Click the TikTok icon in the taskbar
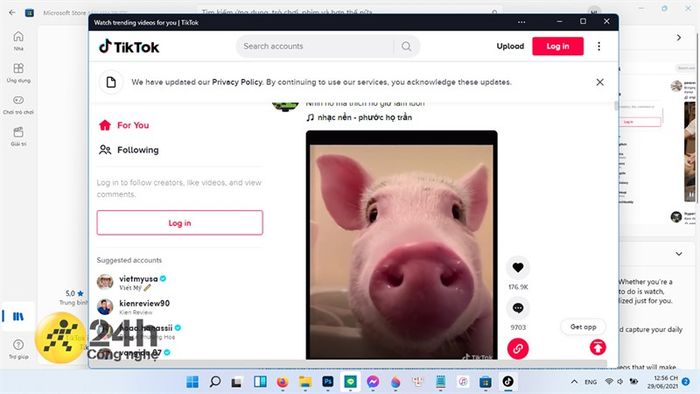700x394 pixels. coord(508,382)
